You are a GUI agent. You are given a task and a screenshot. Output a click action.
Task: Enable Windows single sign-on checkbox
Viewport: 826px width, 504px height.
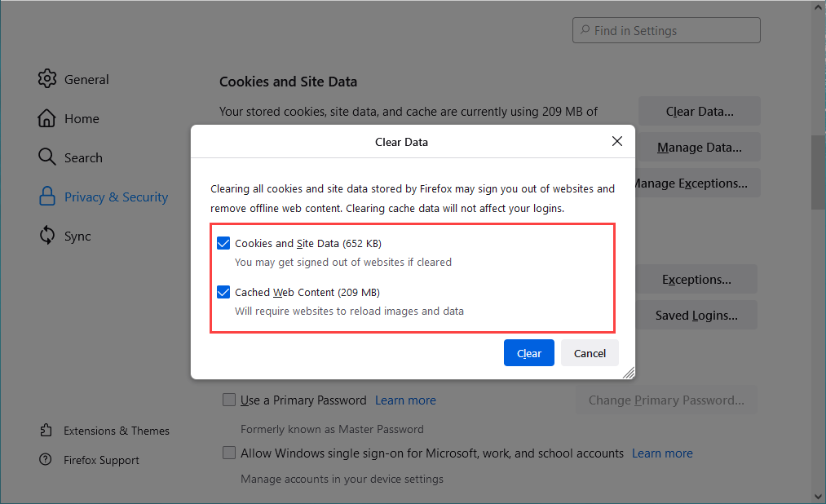[x=230, y=453]
